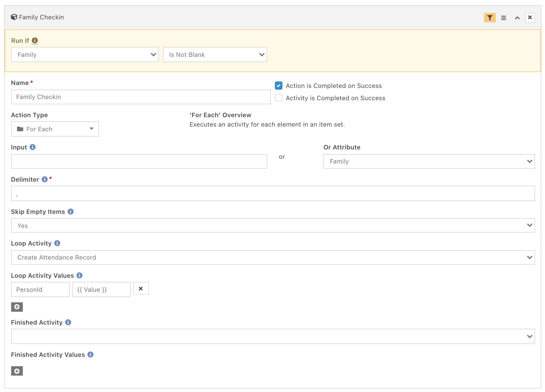Click the empty Input text field
The width and height of the screenshot is (545, 392).
tap(139, 161)
